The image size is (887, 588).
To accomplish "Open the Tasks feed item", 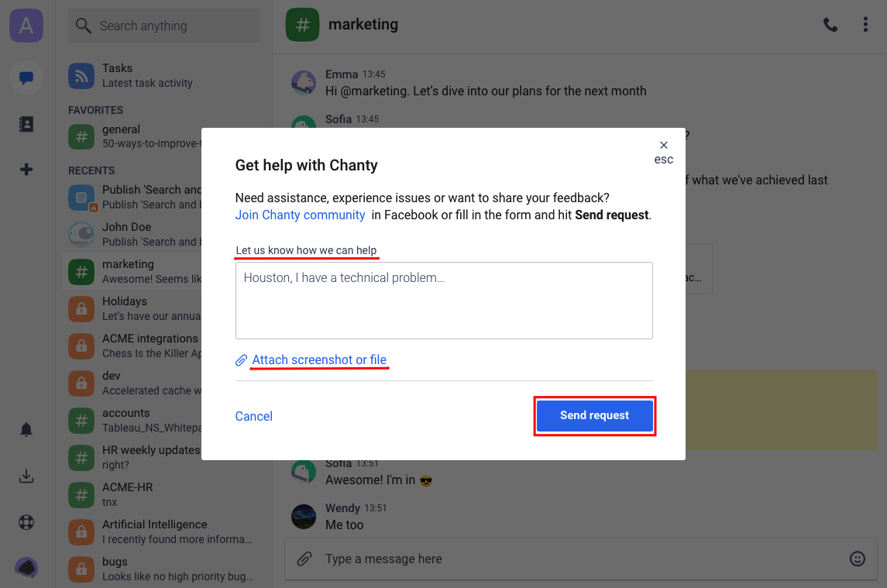I will pos(147,75).
